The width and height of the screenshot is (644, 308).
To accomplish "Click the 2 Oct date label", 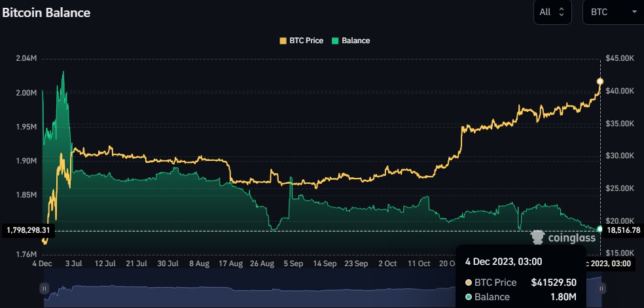I will (387, 264).
